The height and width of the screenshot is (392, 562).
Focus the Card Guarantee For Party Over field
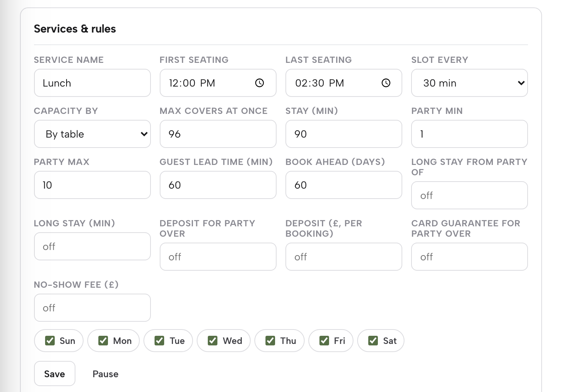[x=470, y=257]
